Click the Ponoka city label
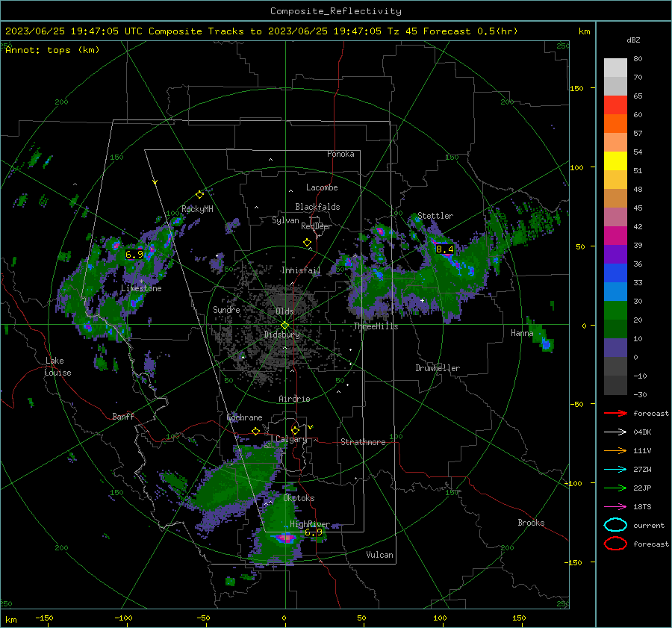Image resolution: width=672 pixels, height=628 pixels. coord(340,154)
